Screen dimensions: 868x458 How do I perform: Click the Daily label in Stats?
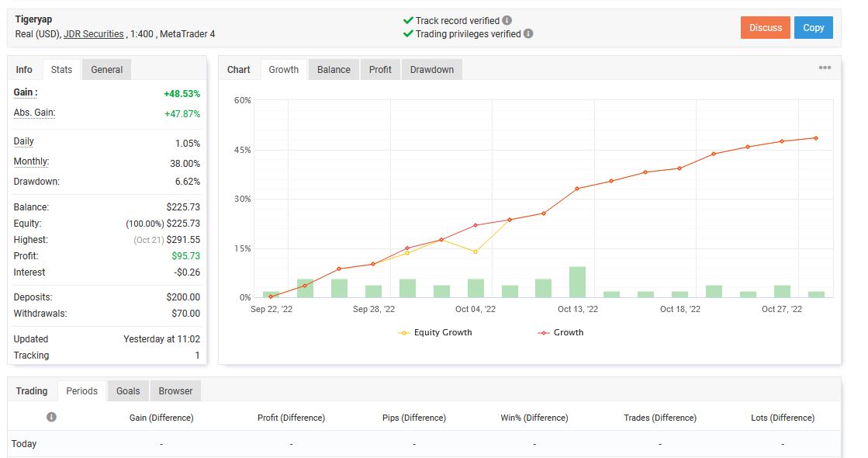[24, 141]
